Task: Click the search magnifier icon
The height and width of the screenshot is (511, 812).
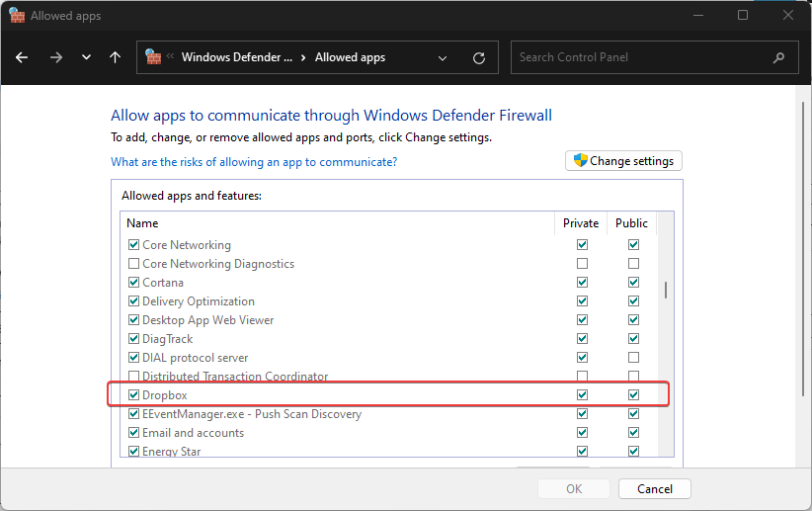Action: [778, 58]
